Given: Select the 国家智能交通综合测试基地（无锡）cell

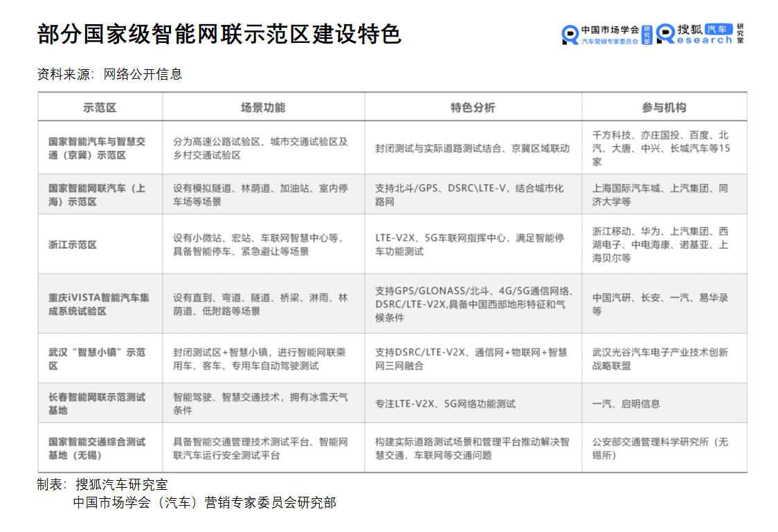Looking at the screenshot, I should click(x=97, y=448).
